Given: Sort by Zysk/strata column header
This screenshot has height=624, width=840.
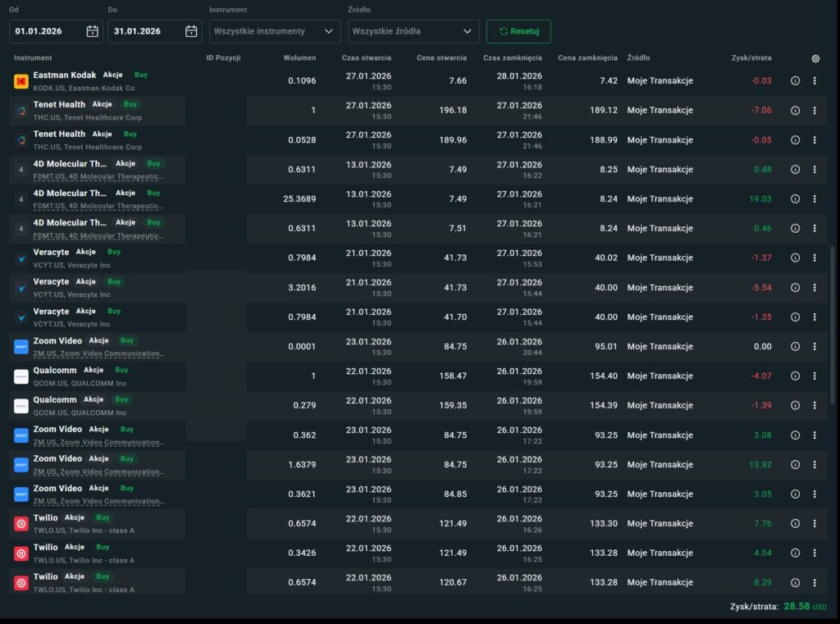Looking at the screenshot, I should (751, 58).
